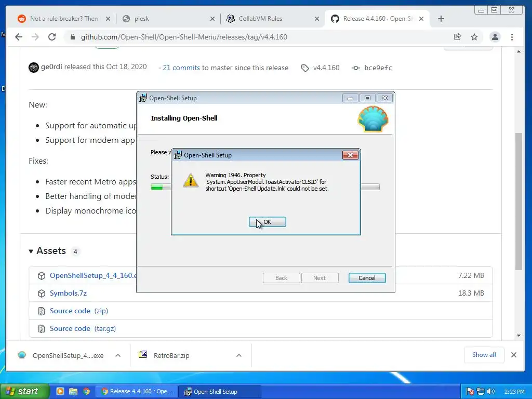The width and height of the screenshot is (532, 399).
Task: Click the installer progress bar
Action: point(265,187)
